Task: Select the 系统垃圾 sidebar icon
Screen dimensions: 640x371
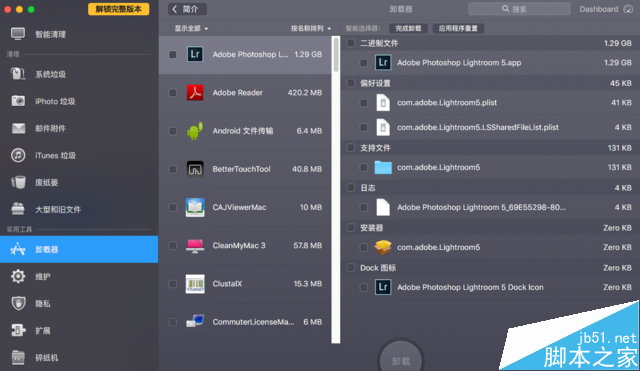Action: (x=18, y=74)
